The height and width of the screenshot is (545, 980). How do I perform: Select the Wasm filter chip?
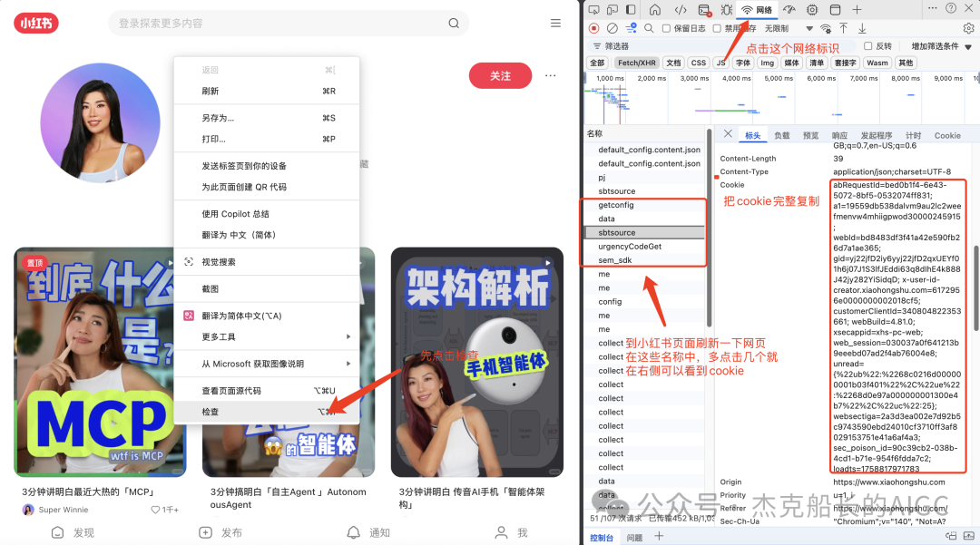tap(877, 63)
